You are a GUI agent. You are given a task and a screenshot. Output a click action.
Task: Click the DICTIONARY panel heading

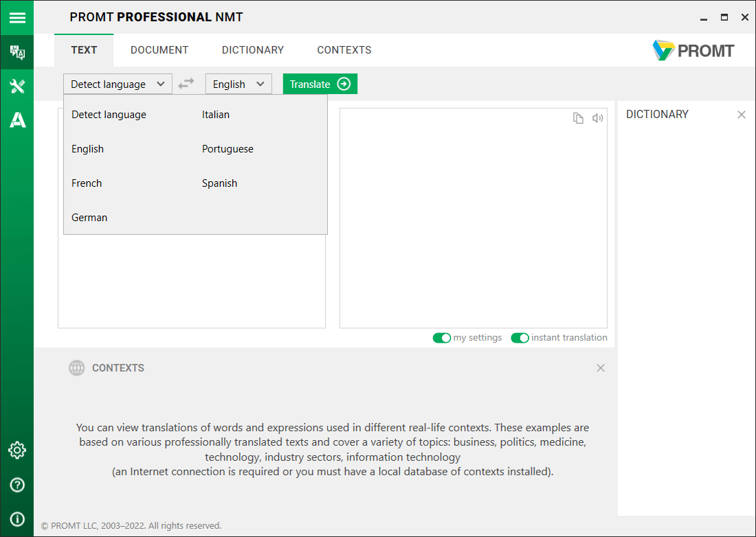[x=657, y=115]
